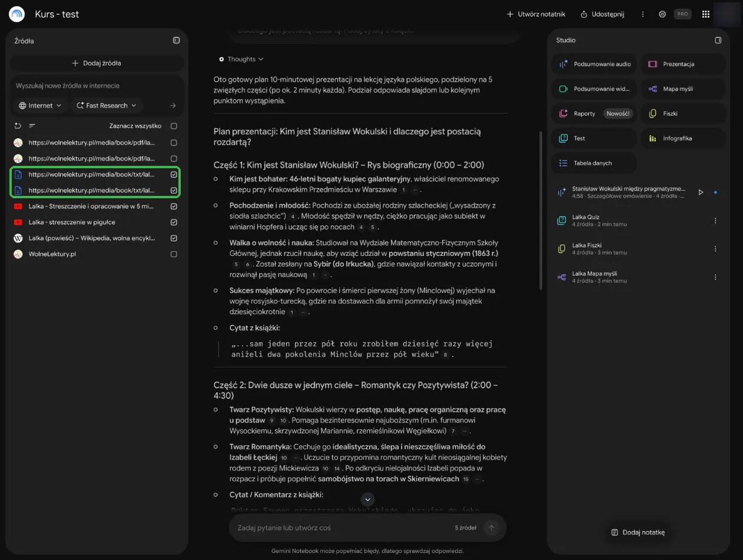Check the first wolnelektury pdf source

coord(174,143)
